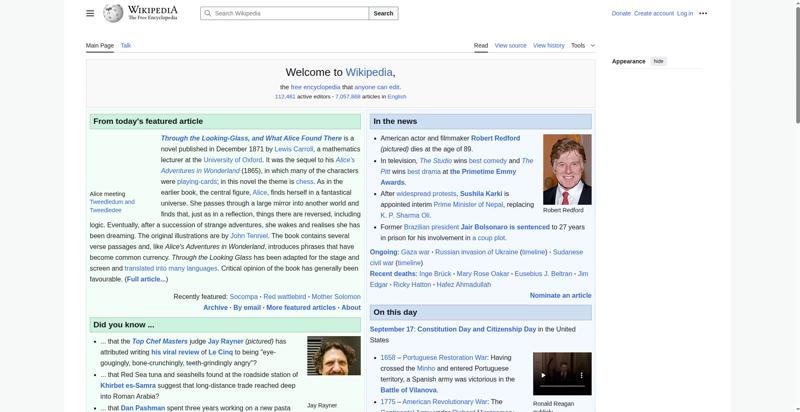The image size is (800, 412).
Task: Open Robert Redford portrait thumbnail
Action: [567, 169]
